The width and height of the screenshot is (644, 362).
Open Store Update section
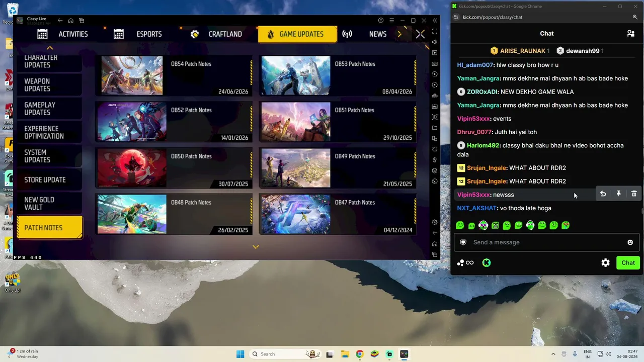49,179
